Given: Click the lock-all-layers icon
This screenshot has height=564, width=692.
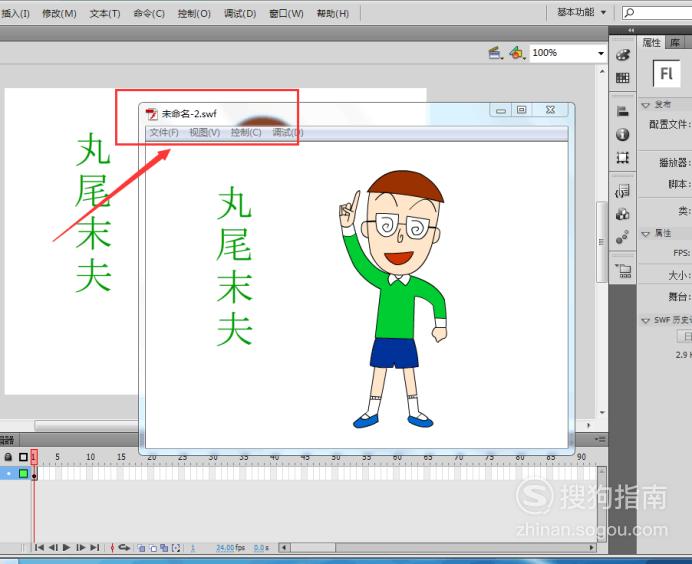Looking at the screenshot, I should 8,457.
